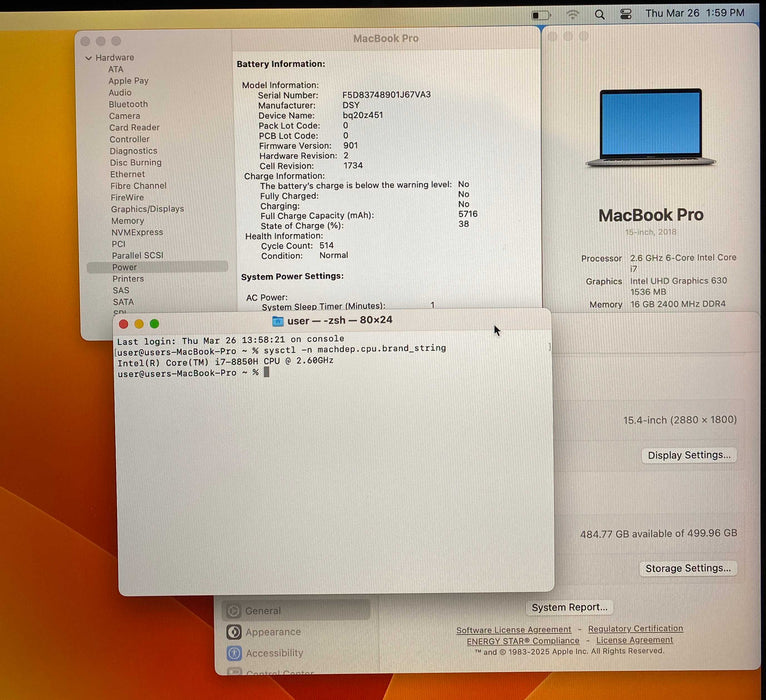The height and width of the screenshot is (700, 766).
Task: Click the battery serial number value
Action: tap(386, 95)
